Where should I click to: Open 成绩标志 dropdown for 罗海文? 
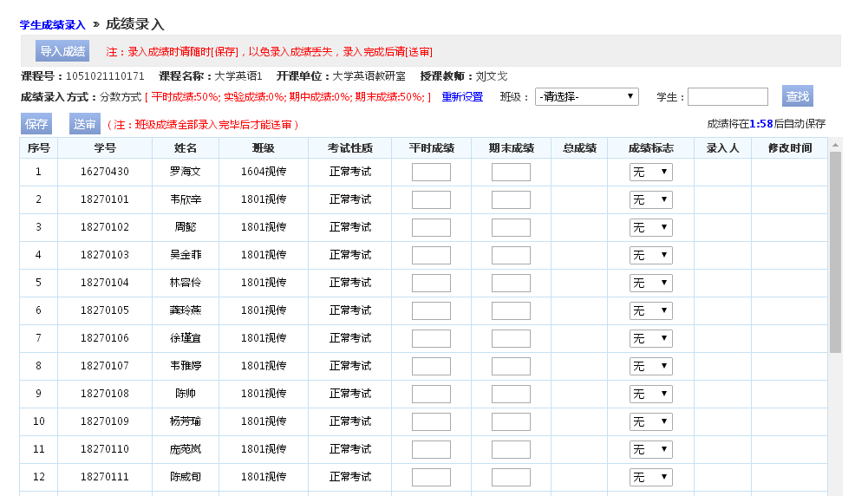coord(650,173)
